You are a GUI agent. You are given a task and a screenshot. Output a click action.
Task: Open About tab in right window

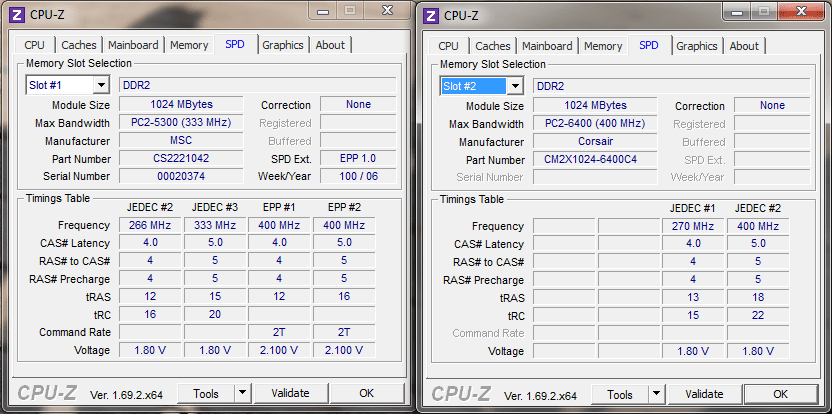click(744, 46)
